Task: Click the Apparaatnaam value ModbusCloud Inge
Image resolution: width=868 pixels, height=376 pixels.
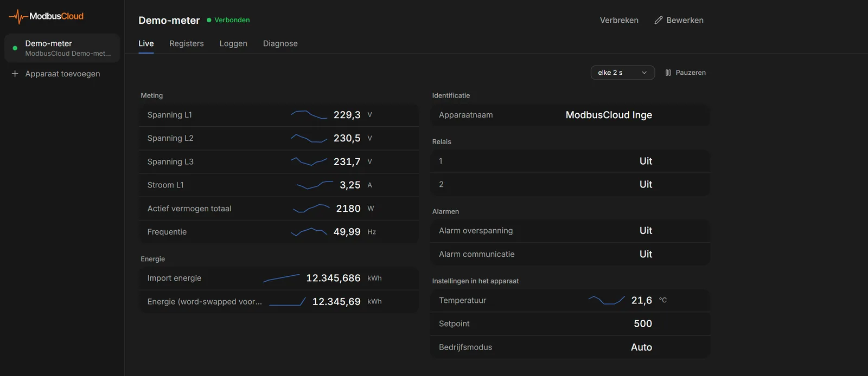Action: 609,115
